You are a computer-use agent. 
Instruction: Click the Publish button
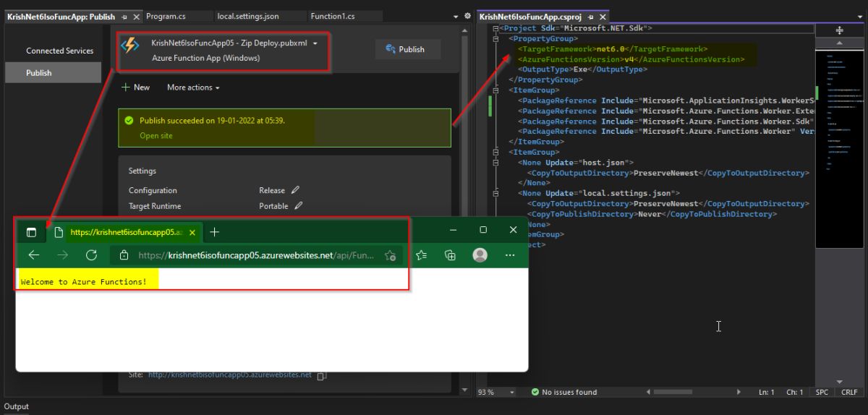pyautogui.click(x=409, y=49)
